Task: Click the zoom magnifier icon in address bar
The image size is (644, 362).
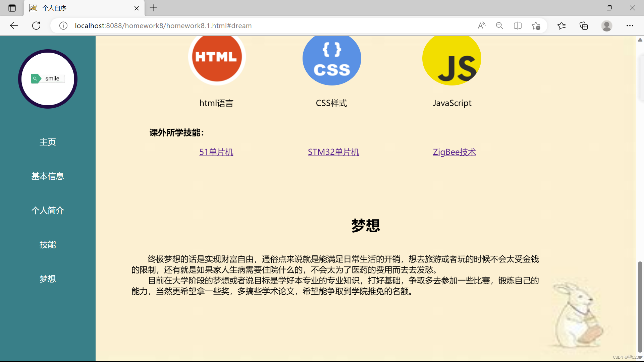Action: tap(499, 25)
